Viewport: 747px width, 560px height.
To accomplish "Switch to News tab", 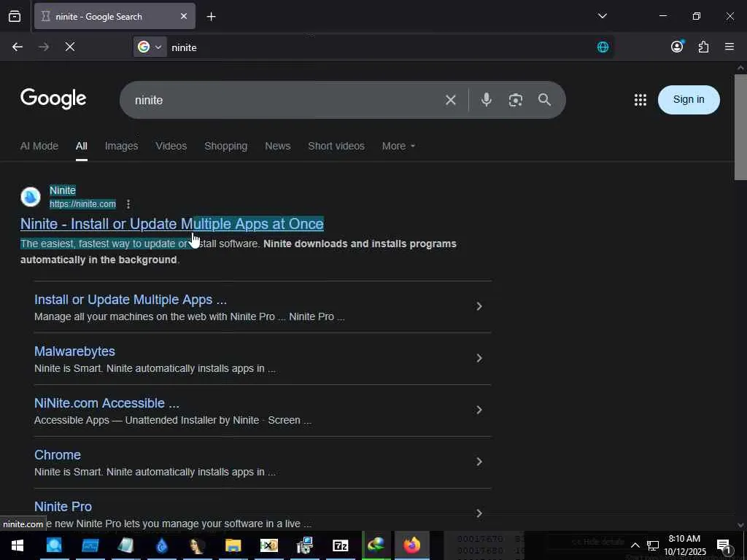I will 278,146.
